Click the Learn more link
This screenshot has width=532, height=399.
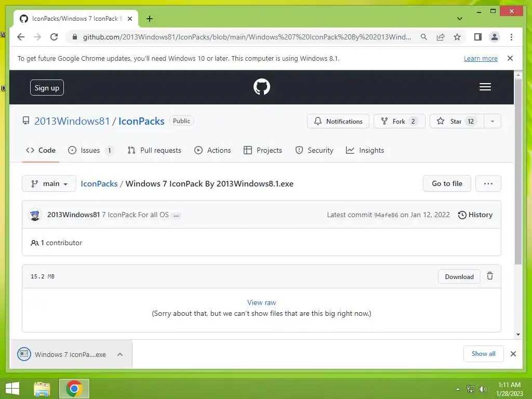481,58
